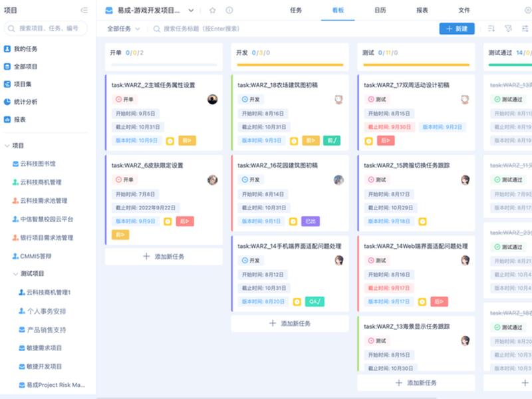Toggle 开单 status on WARZ_6皮肤限定设置
This screenshot has height=399, width=532.
pos(124,180)
